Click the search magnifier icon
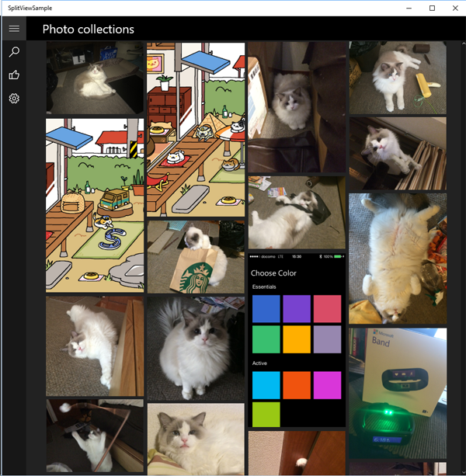Image resolution: width=466 pixels, height=476 pixels. 14,52
